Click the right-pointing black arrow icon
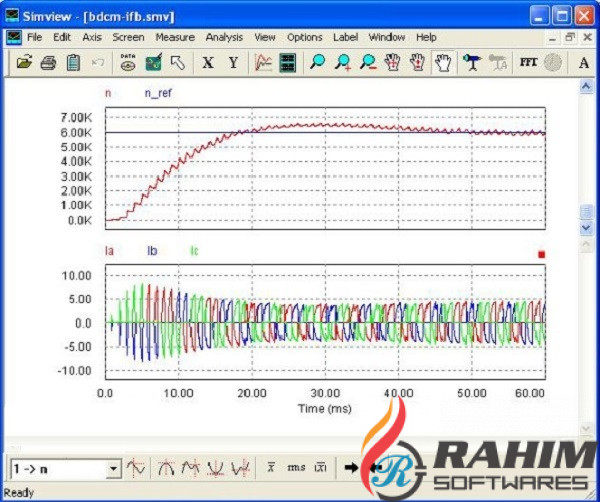 [351, 467]
